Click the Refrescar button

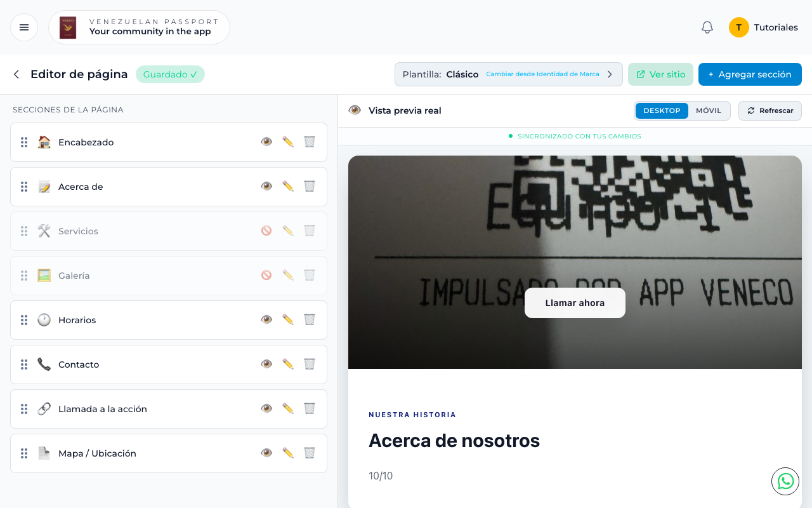pyautogui.click(x=770, y=110)
